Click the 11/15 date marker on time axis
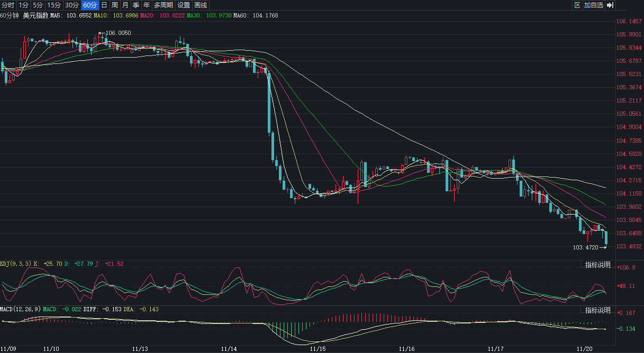The height and width of the screenshot is (353, 644). 318,349
